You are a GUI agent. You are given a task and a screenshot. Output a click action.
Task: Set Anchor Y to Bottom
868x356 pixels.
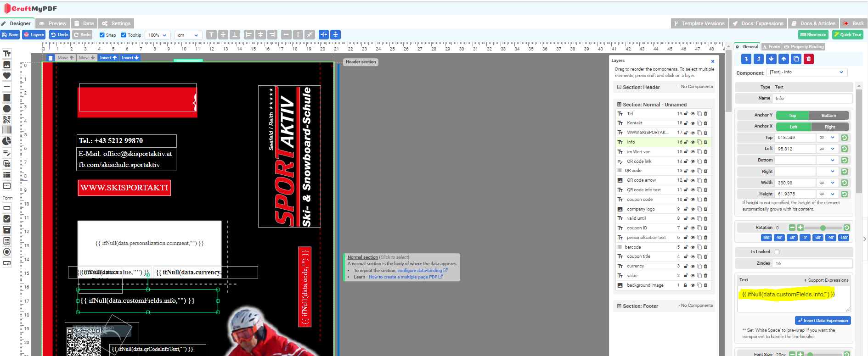pyautogui.click(x=829, y=116)
